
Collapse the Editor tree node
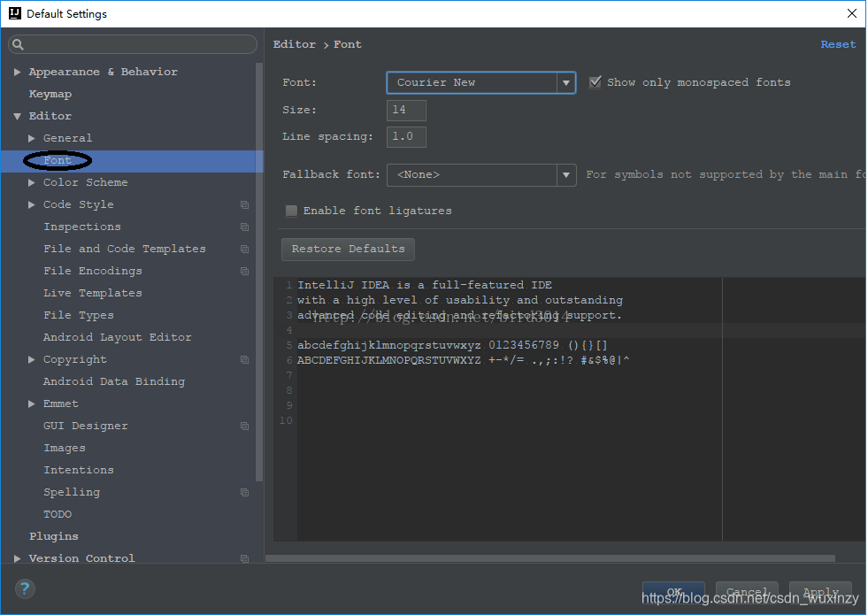click(17, 116)
